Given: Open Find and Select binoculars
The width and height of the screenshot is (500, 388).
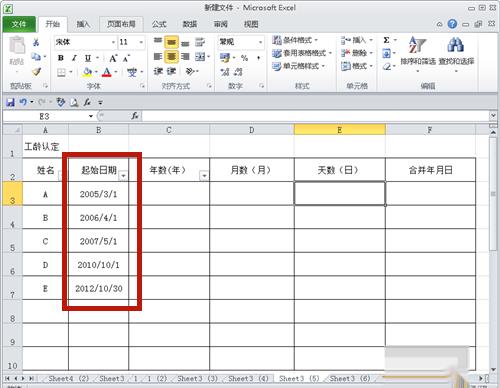Looking at the screenshot, I should click(x=456, y=53).
